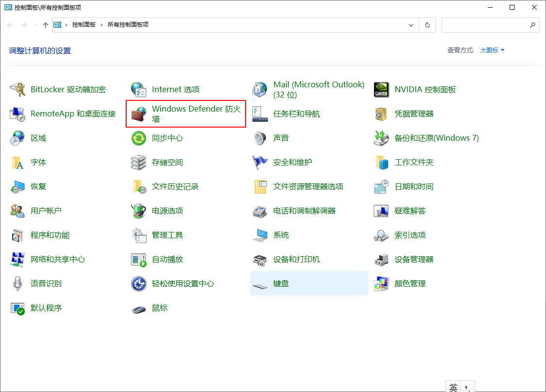This screenshot has width=546, height=392.
Task: Open 用户帐户 people icon
Action: 17,211
